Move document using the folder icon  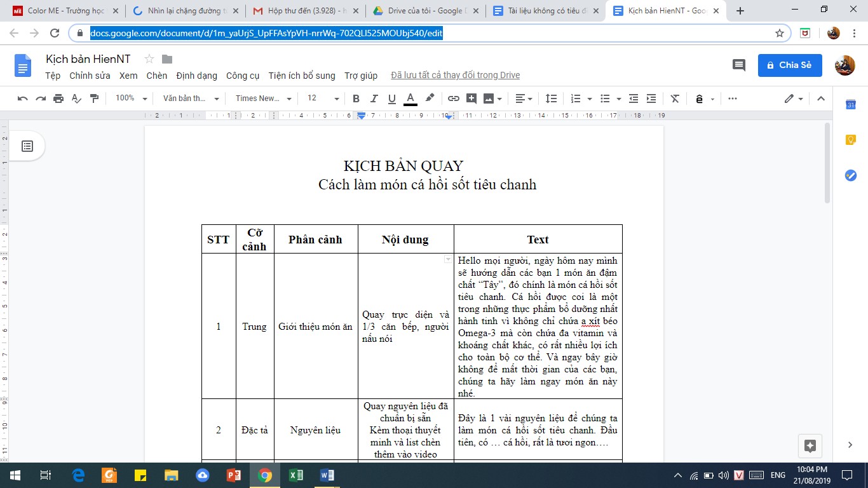(x=167, y=59)
